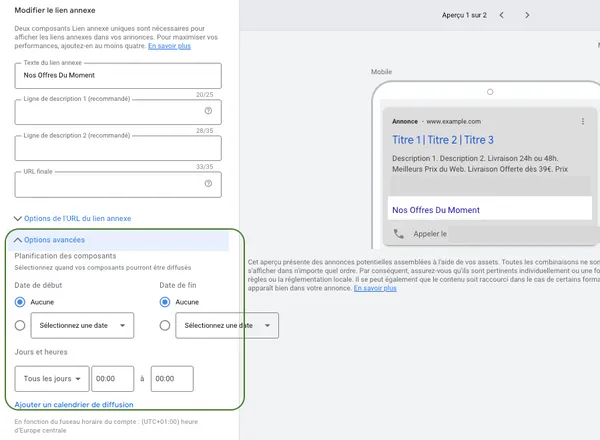Open help icon in description line 1 field

pyautogui.click(x=208, y=111)
